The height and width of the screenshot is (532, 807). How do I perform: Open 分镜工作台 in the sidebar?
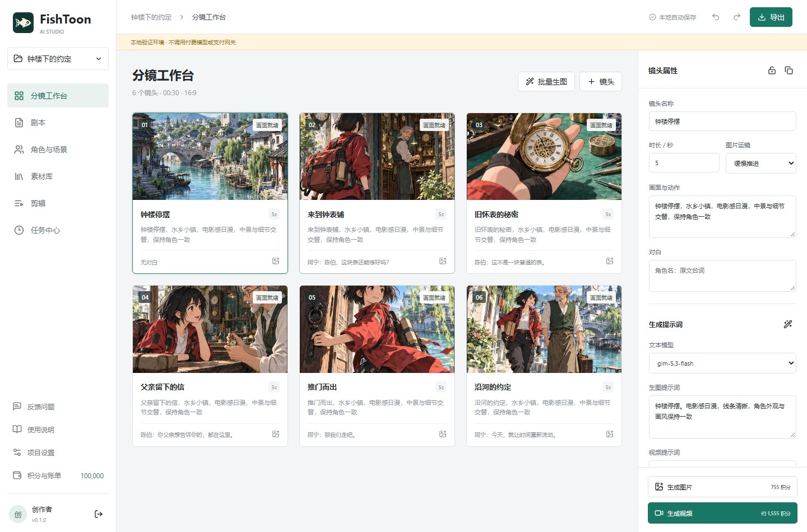pyautogui.click(x=58, y=96)
